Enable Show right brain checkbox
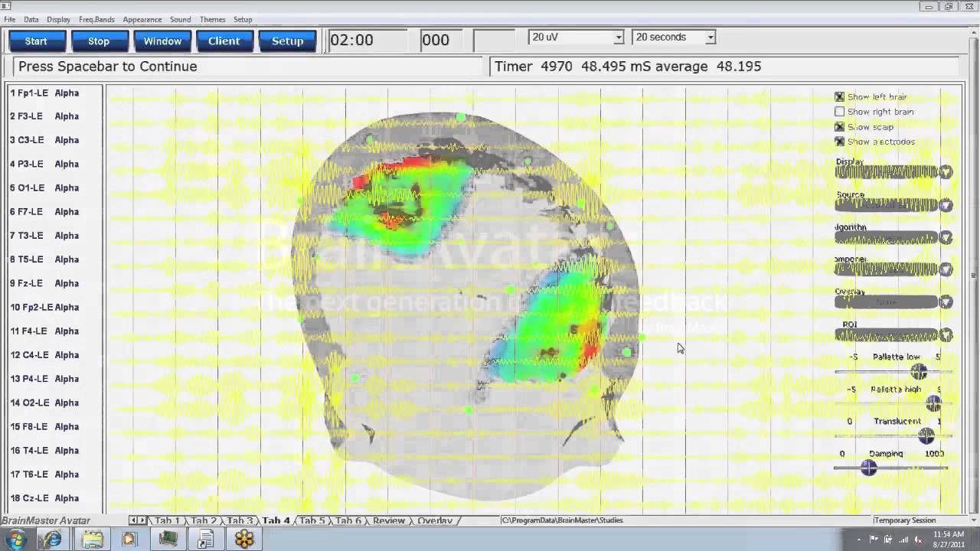 pyautogui.click(x=839, y=112)
